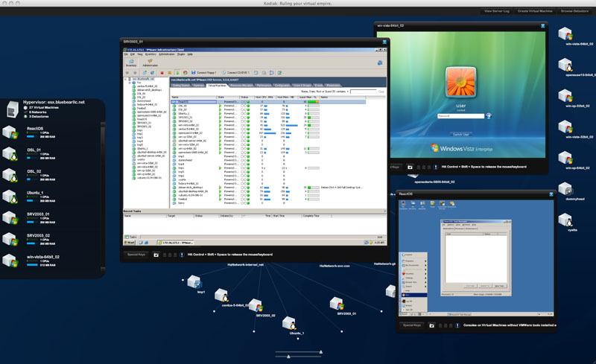
Task: Click red Power Off icon in VMware toolbar
Action: pos(162,72)
